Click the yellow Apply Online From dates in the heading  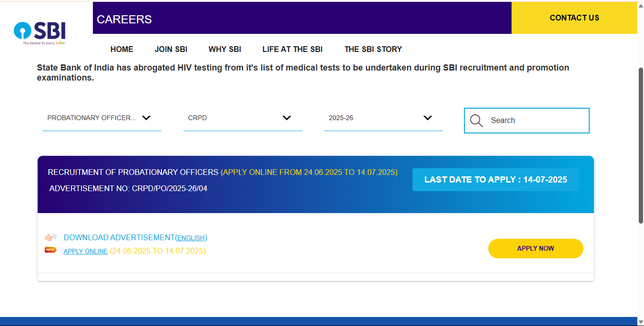(x=309, y=172)
